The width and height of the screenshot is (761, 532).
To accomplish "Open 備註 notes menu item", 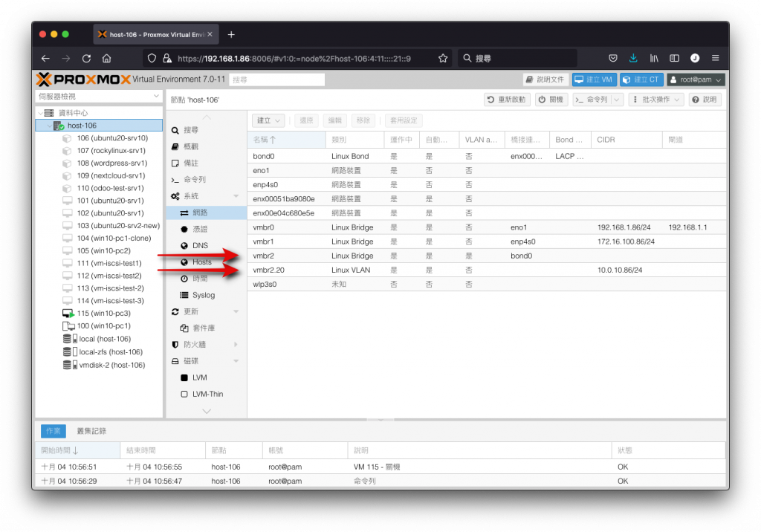I will (x=207, y=163).
